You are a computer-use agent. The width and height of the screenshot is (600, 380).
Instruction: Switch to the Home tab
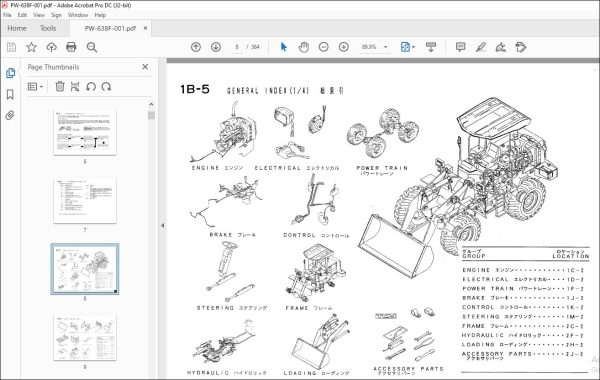(x=17, y=28)
